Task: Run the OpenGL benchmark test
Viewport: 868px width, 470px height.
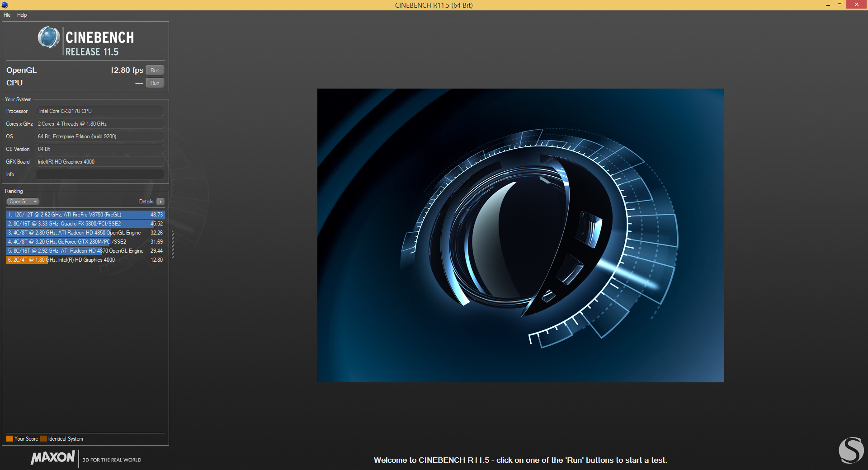Action: tap(155, 70)
